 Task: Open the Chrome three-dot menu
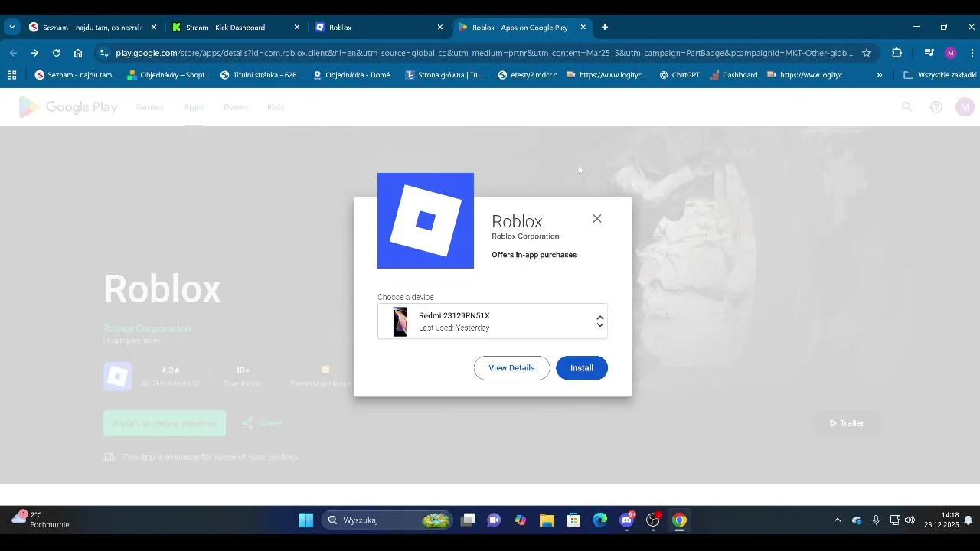[972, 53]
